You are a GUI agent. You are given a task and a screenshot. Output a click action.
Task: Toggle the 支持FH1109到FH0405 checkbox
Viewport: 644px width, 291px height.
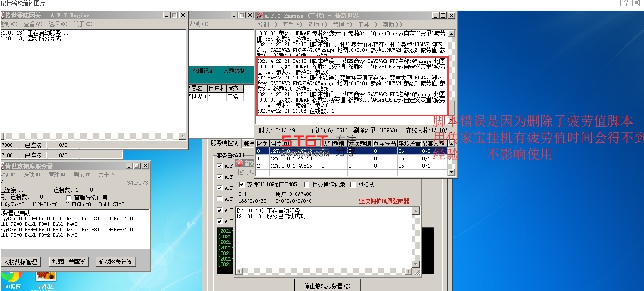(241, 185)
